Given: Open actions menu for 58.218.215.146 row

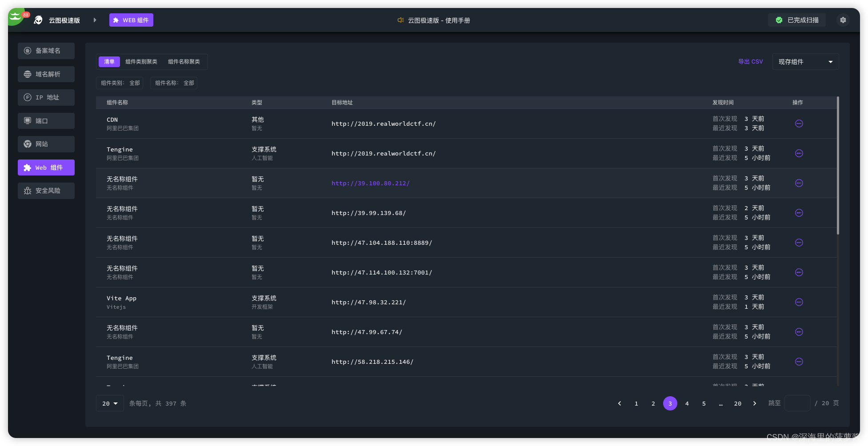Looking at the screenshot, I should (x=799, y=362).
